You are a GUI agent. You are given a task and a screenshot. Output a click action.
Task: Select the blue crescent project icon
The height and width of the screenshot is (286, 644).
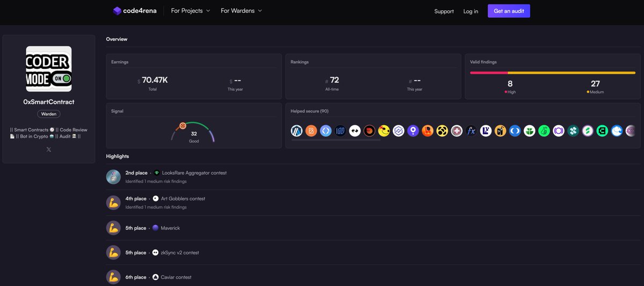pos(515,131)
